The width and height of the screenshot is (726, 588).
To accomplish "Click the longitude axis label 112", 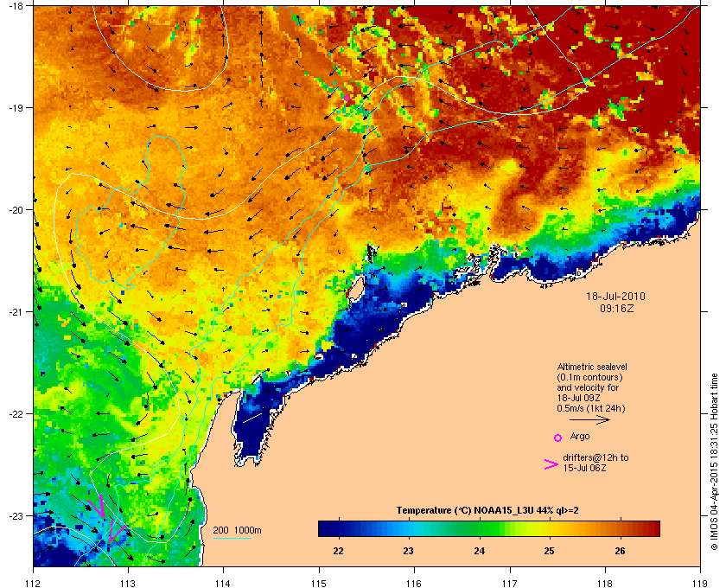I will (x=34, y=583).
